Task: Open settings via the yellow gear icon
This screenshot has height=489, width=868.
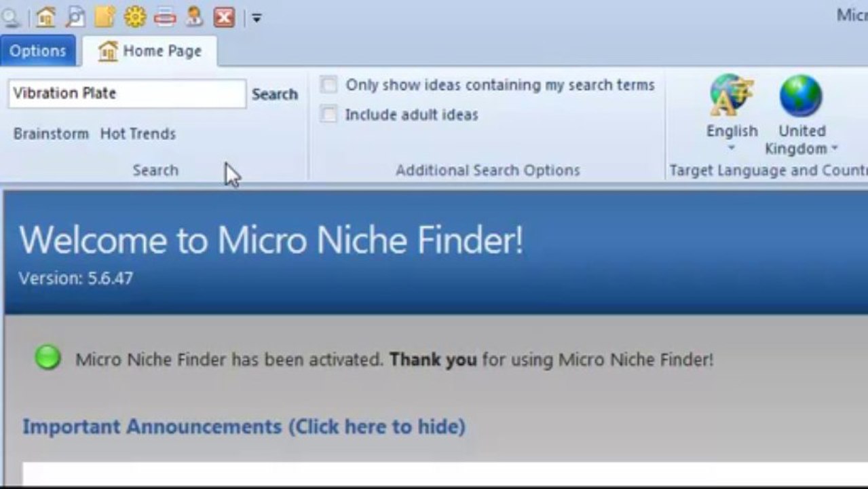Action: (134, 16)
